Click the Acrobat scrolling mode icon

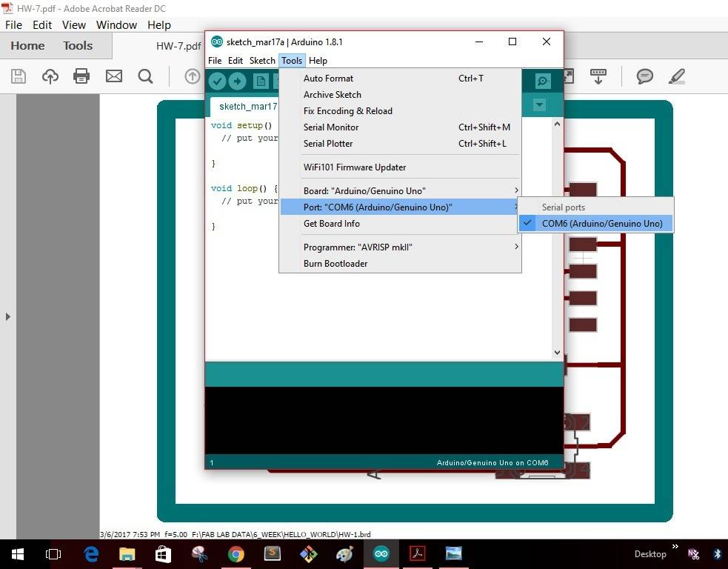pos(598,76)
